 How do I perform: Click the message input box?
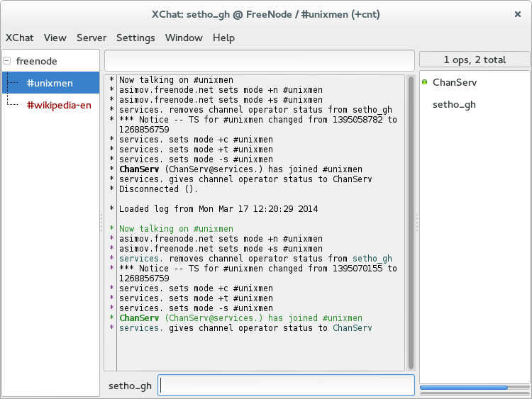(x=286, y=385)
